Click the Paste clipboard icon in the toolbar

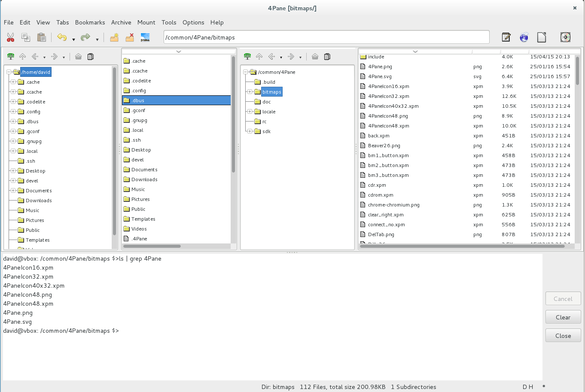tap(41, 37)
